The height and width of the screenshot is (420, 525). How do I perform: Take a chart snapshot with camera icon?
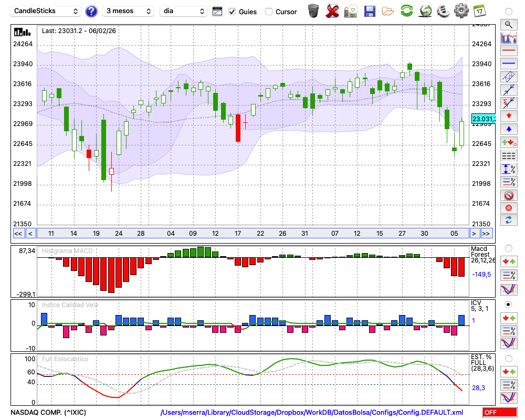tap(351, 11)
